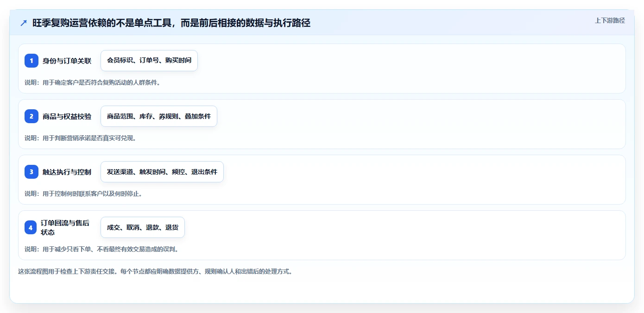Click step badge number 2
644x313 pixels.
pyautogui.click(x=32, y=116)
